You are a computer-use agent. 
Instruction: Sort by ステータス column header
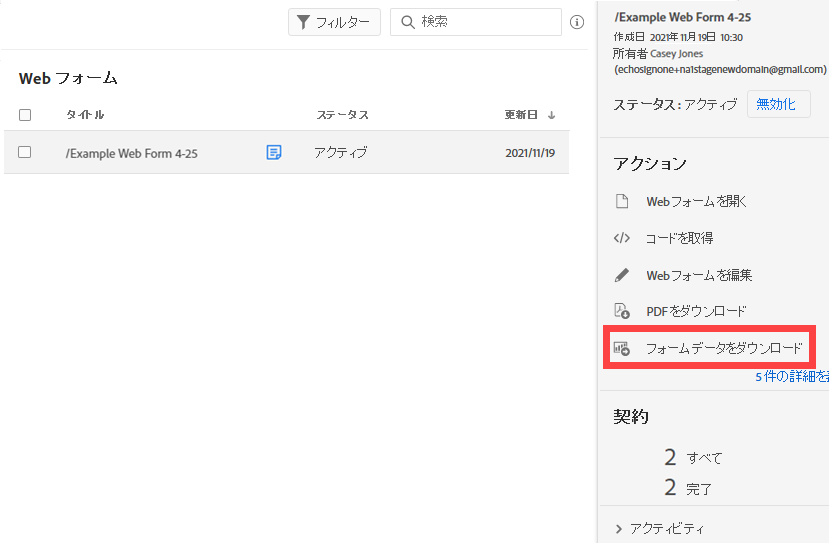[x=342, y=115]
